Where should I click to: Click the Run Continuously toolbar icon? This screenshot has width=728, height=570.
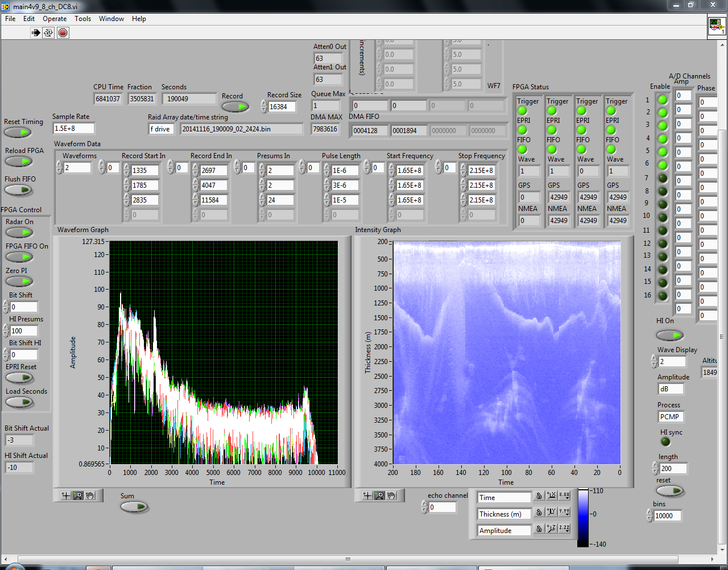[48, 33]
